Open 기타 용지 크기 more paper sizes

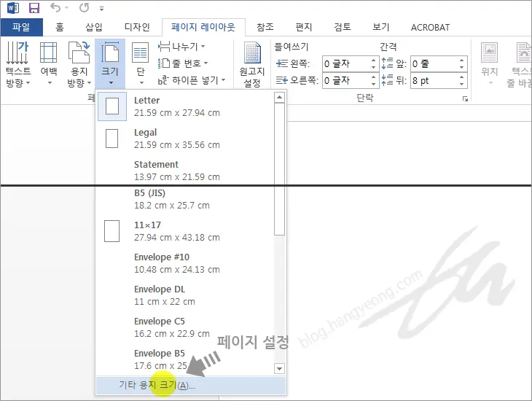191,385
